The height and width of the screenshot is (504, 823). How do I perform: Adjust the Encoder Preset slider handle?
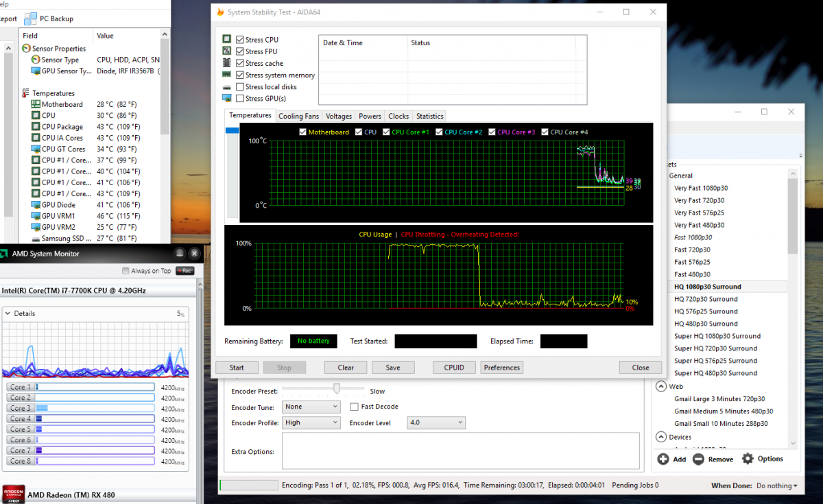pos(337,389)
